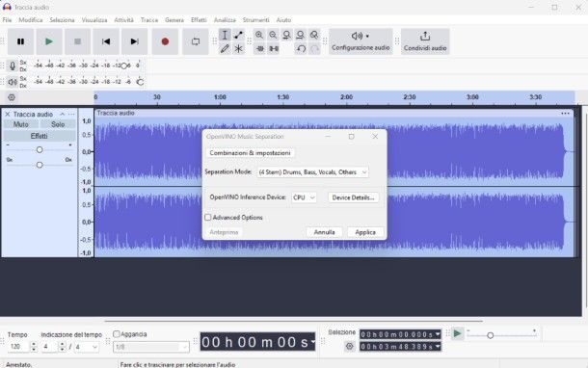The height and width of the screenshot is (368, 588).
Task: Click the track gain slider handle
Action: pos(40,150)
